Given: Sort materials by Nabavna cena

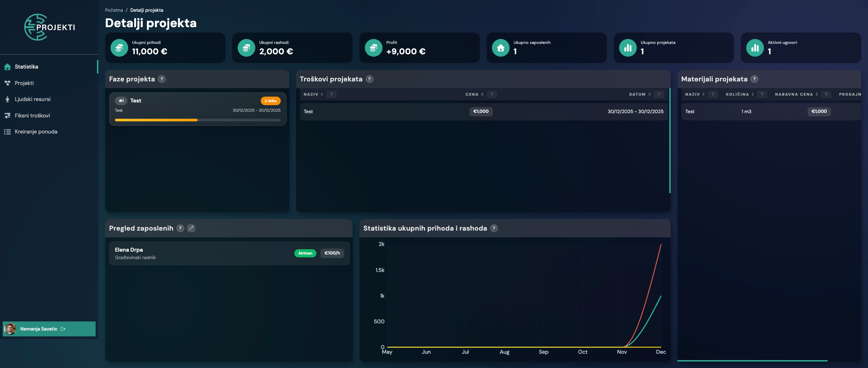Looking at the screenshot, I should tap(817, 95).
